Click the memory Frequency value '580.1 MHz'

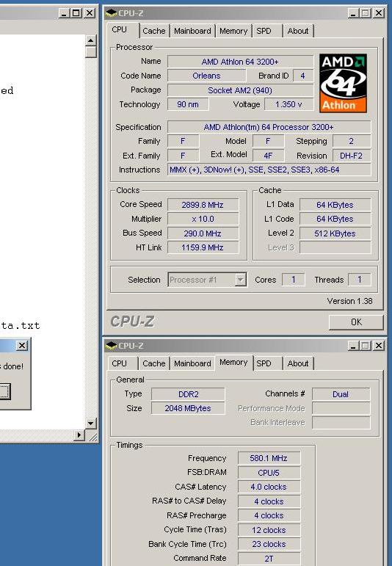point(269,458)
